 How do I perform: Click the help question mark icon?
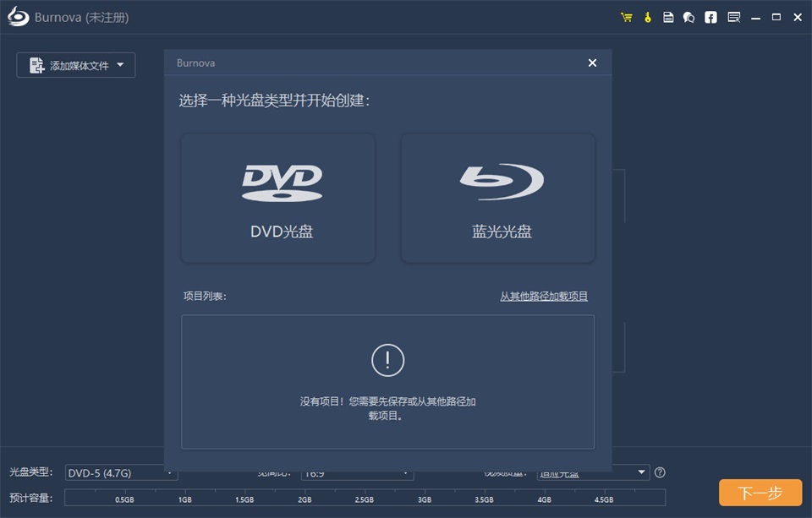point(660,472)
